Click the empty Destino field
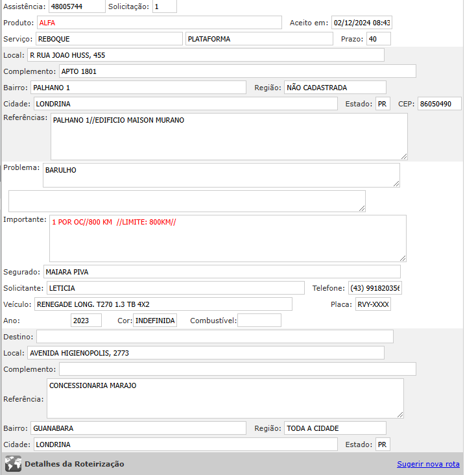 214,336
